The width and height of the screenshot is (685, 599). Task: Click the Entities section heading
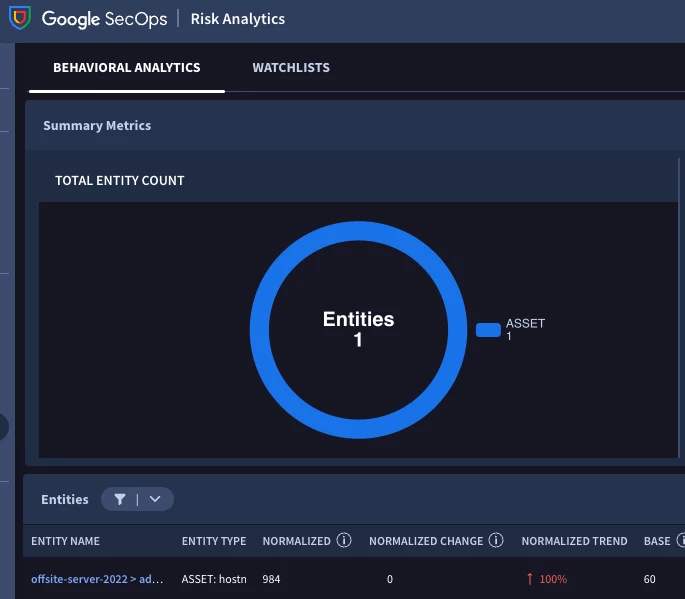click(65, 499)
